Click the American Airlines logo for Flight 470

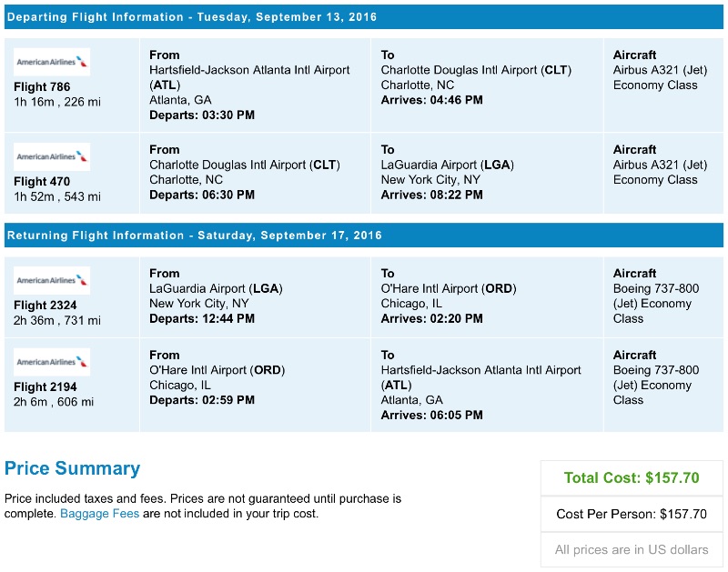50,156
